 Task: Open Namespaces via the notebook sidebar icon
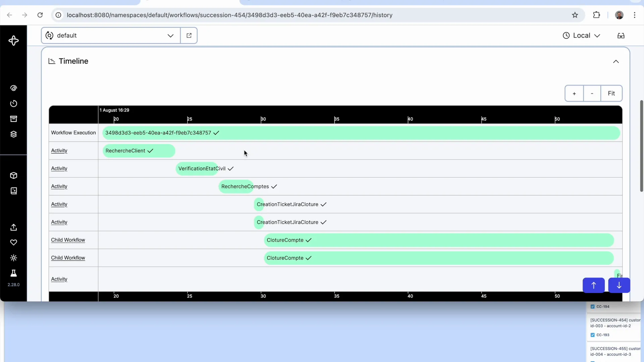13,191
